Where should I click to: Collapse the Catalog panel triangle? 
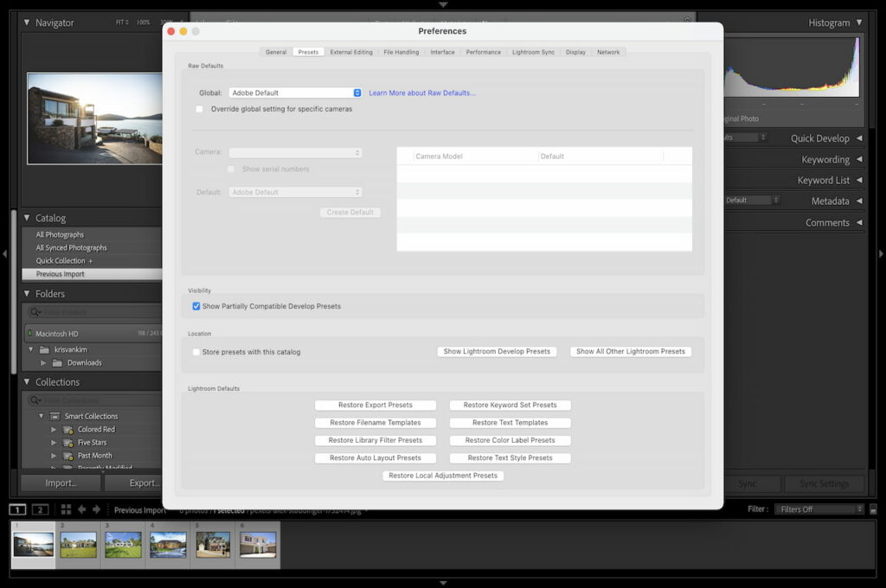27,218
